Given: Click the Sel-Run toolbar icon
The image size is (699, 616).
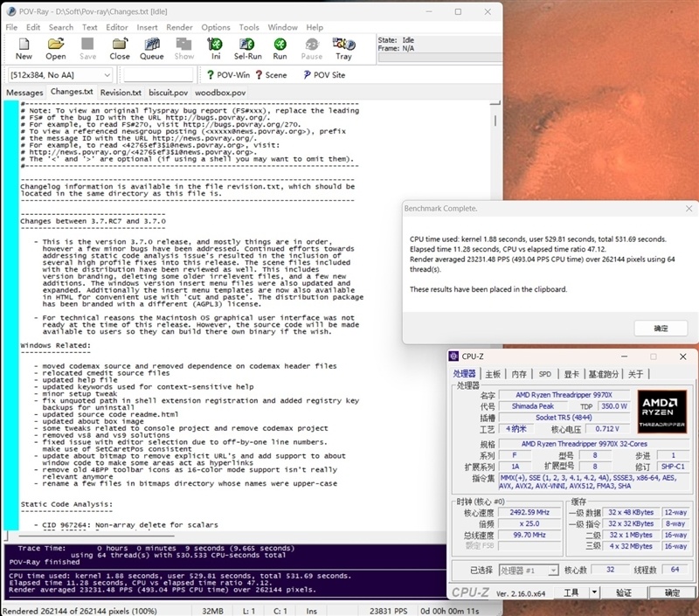Looking at the screenshot, I should click(x=247, y=47).
